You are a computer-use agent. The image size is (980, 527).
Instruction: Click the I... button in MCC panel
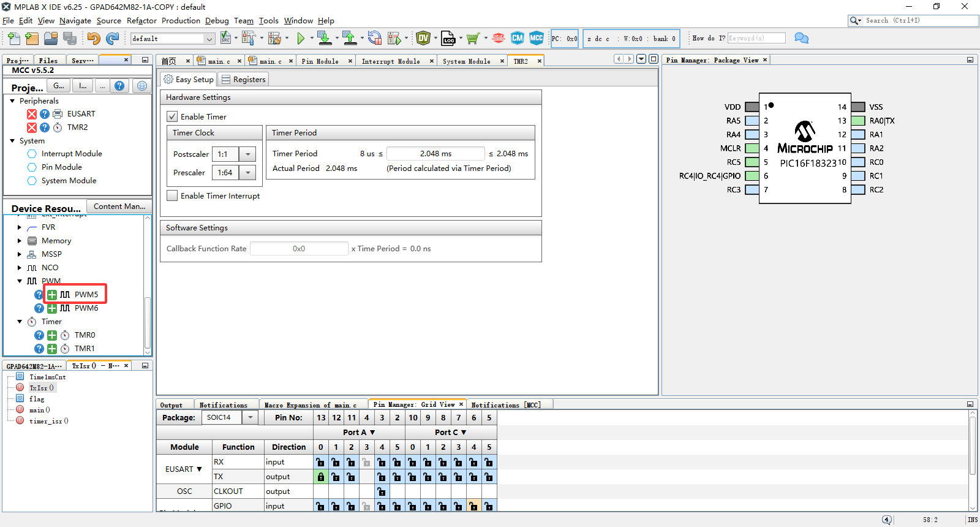point(83,86)
